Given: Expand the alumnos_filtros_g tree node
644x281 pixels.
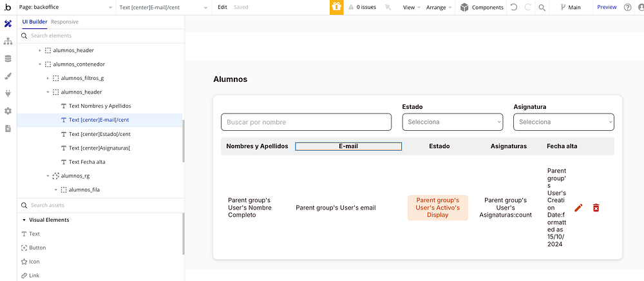Looking at the screenshot, I should click(48, 78).
